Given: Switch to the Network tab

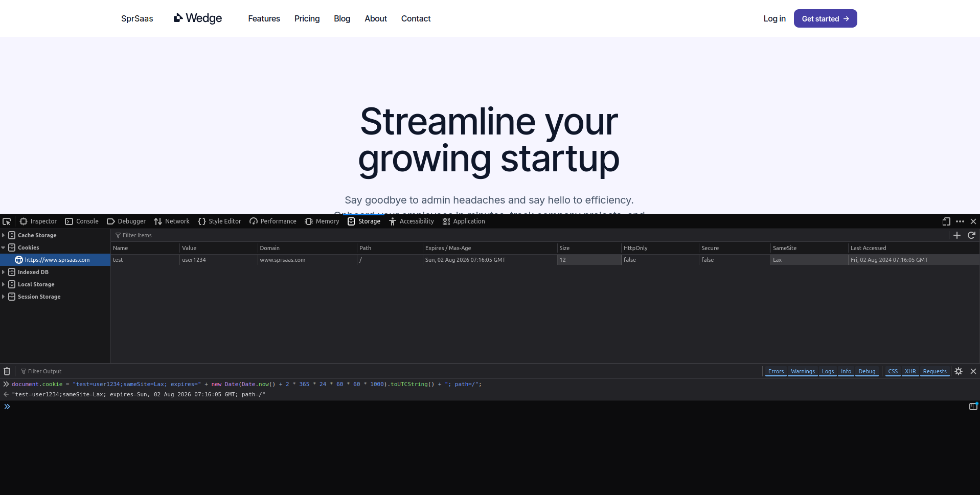Looking at the screenshot, I should point(172,221).
